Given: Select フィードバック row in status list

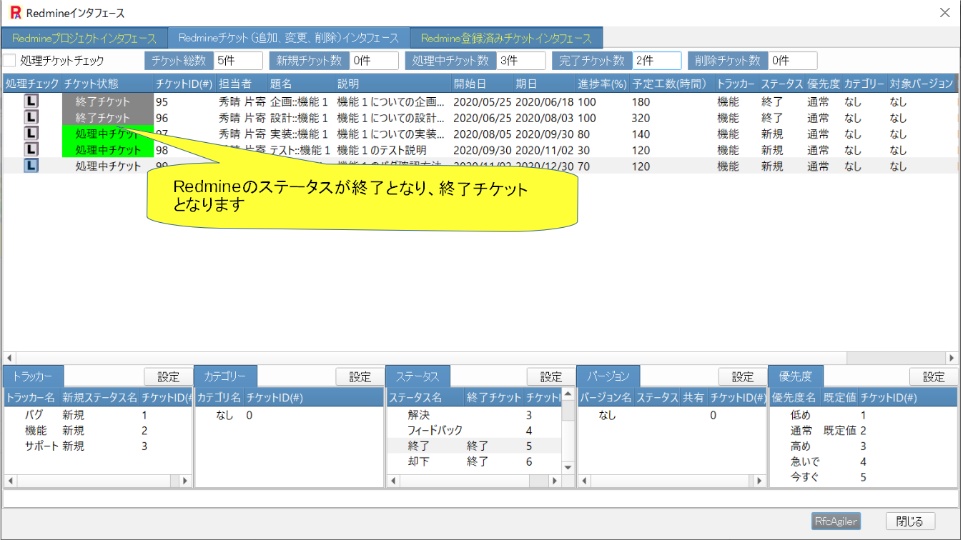Looking at the screenshot, I should point(474,431).
